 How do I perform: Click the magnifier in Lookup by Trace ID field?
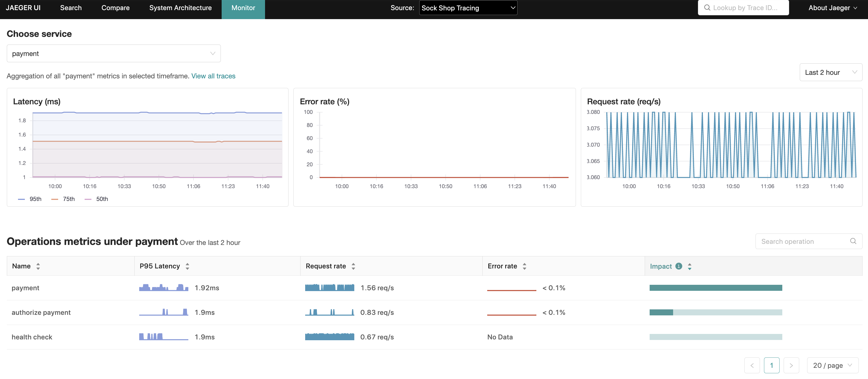coord(707,7)
